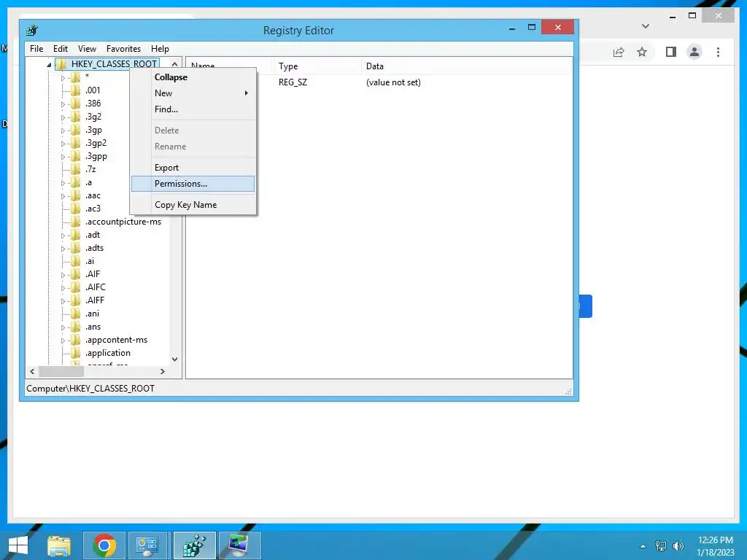Screen dimensions: 747x560
Task: Click Registry Editor taskbar icon
Action: click(x=194, y=545)
